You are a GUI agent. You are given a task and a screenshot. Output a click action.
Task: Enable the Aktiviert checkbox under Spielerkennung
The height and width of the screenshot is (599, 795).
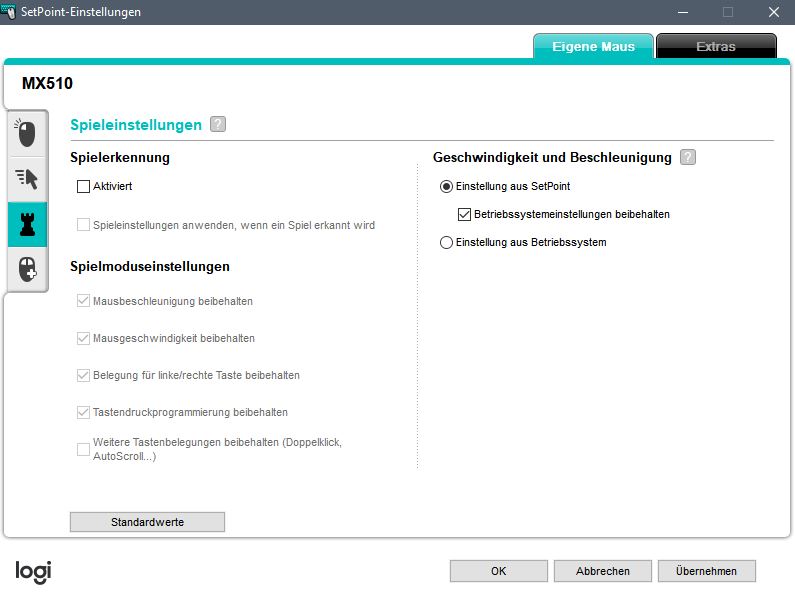83,186
